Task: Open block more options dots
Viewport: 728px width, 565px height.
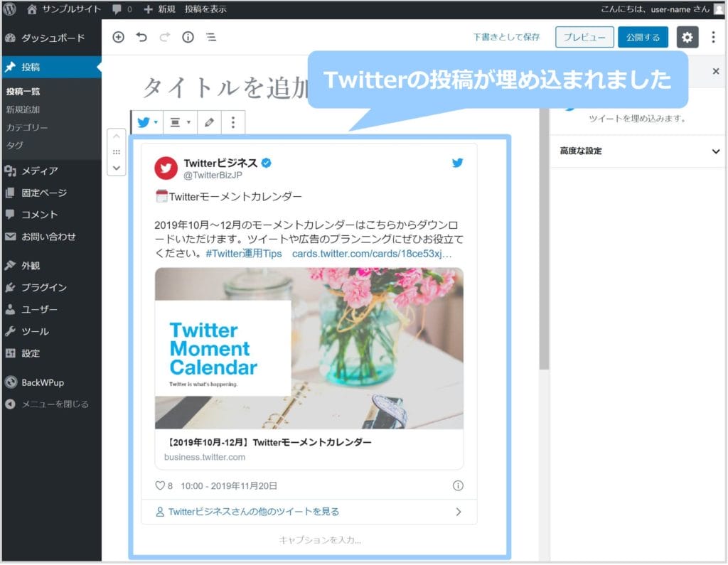Action: (x=233, y=122)
